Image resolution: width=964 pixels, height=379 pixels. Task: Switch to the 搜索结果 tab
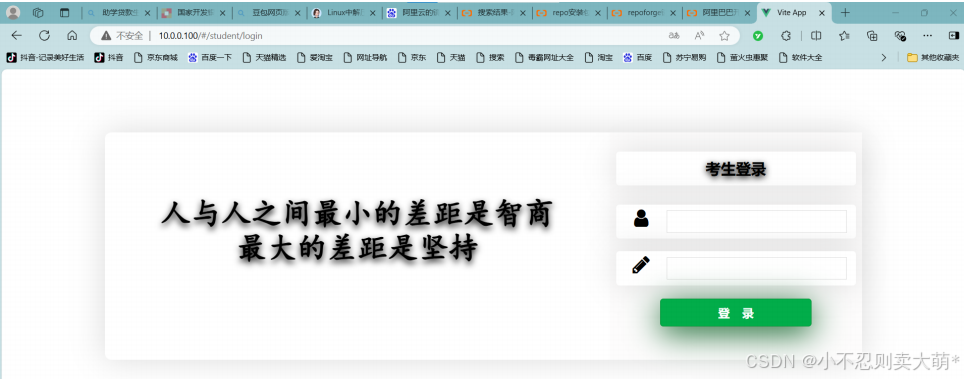point(494,12)
